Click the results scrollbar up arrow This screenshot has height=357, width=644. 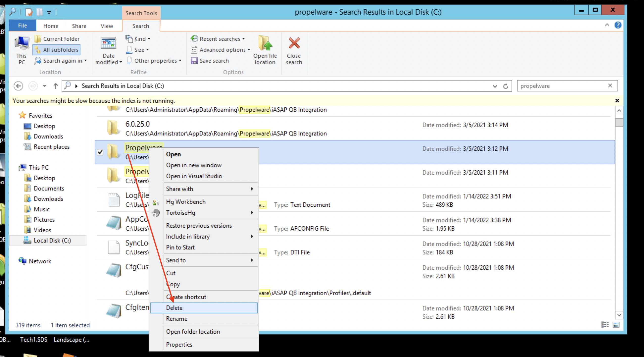(619, 110)
